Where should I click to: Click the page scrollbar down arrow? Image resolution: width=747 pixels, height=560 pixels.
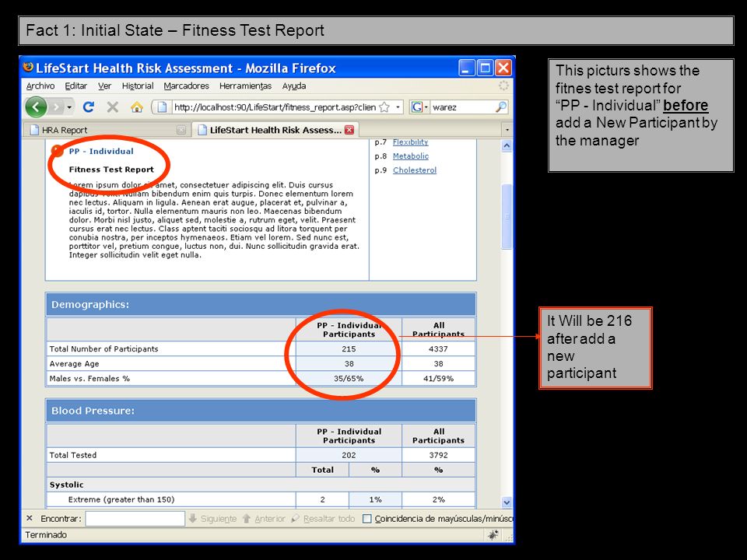507,502
